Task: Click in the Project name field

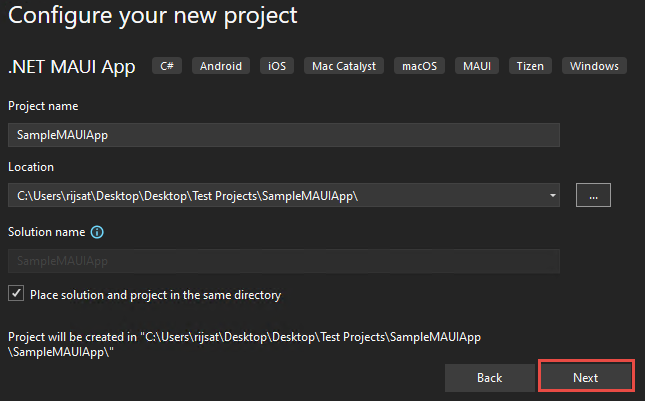Action: tap(284, 135)
